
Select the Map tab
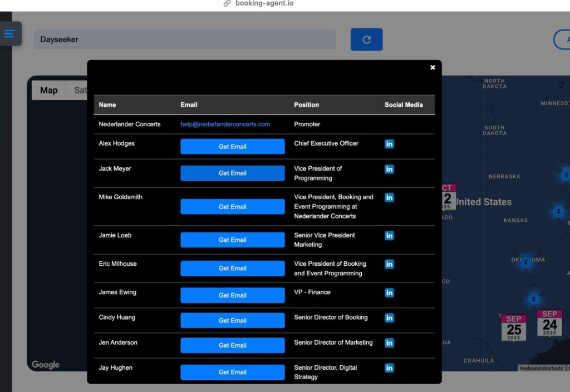[48, 90]
